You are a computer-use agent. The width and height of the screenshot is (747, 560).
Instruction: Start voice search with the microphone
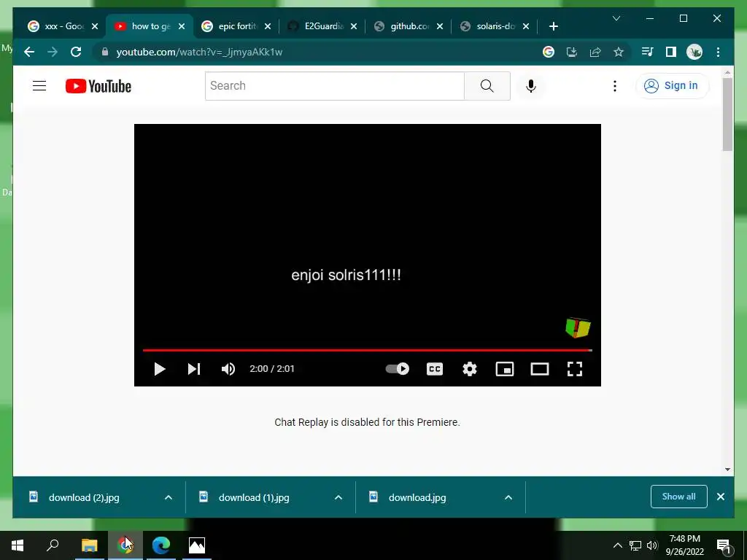pyautogui.click(x=531, y=86)
